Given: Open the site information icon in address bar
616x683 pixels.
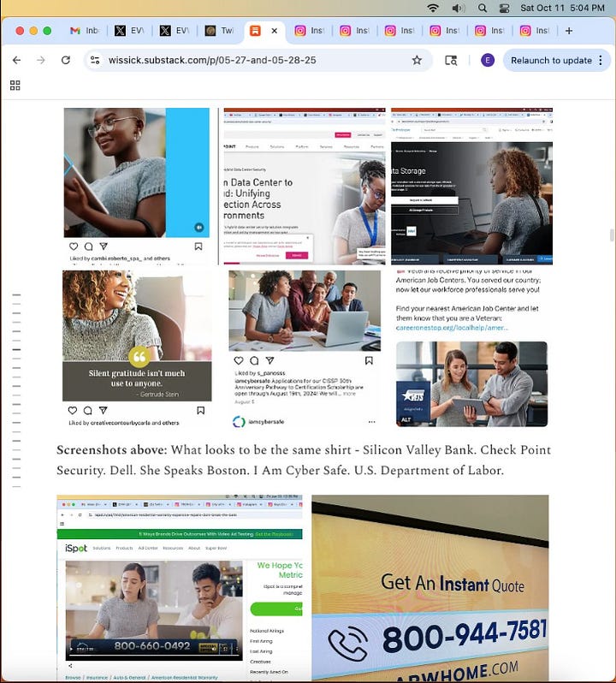Looking at the screenshot, I should click(95, 60).
